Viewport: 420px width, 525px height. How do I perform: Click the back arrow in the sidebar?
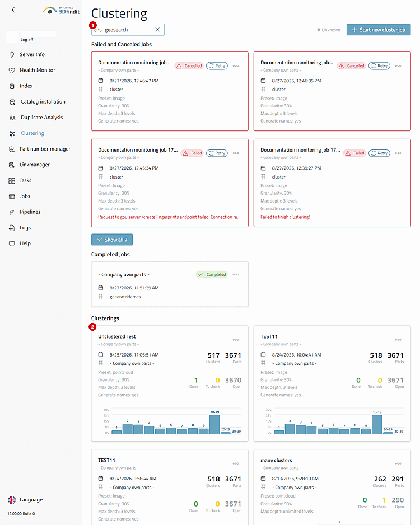13,10
